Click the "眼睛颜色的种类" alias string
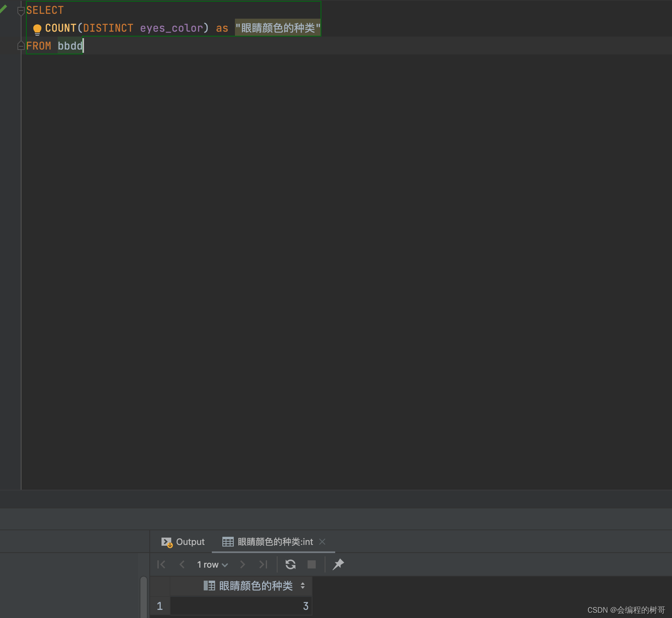This screenshot has height=618, width=672. click(278, 28)
